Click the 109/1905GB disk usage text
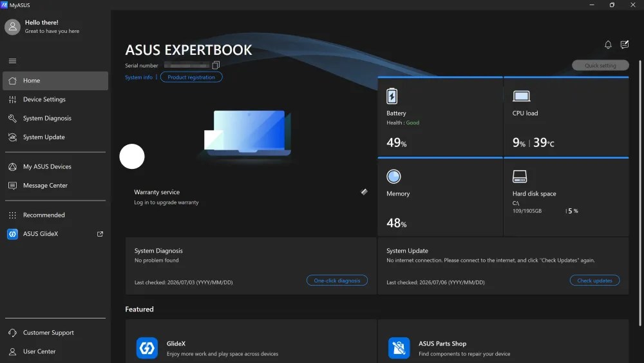The height and width of the screenshot is (363, 644). pyautogui.click(x=527, y=211)
